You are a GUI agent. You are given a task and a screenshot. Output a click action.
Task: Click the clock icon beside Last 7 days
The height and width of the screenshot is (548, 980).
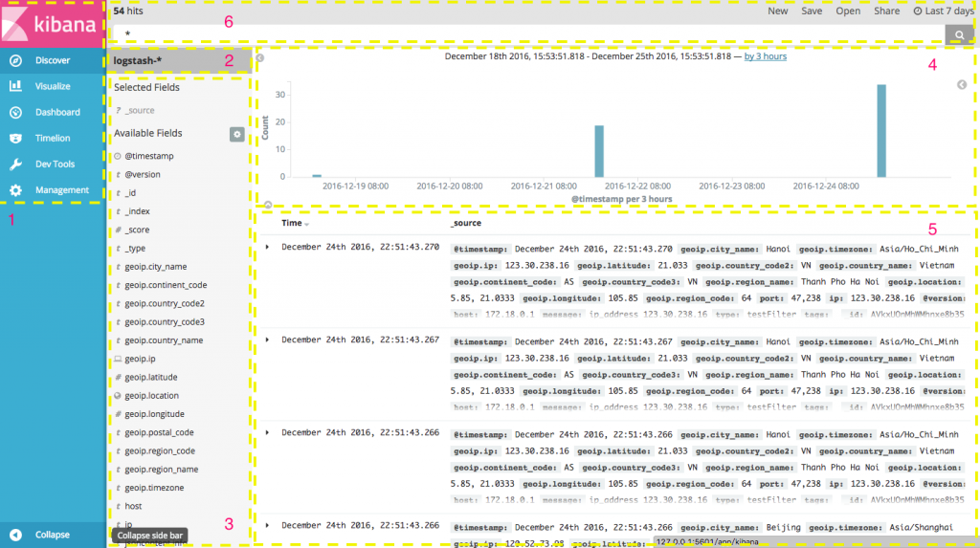(x=918, y=11)
